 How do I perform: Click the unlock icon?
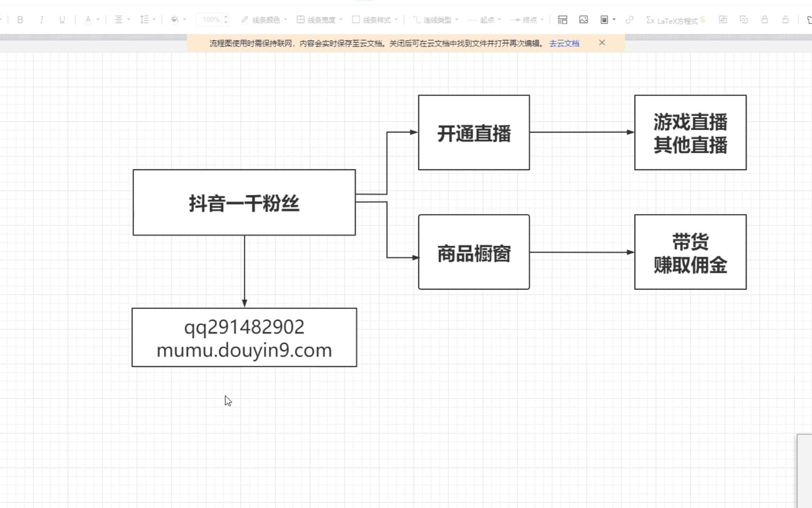tap(785, 20)
